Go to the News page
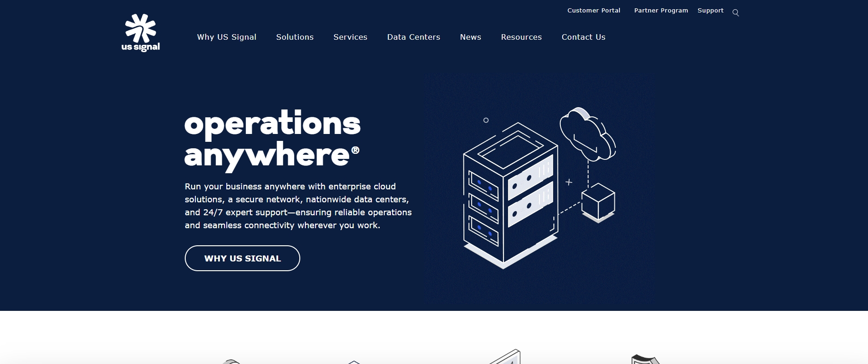The image size is (868, 364). (x=470, y=37)
